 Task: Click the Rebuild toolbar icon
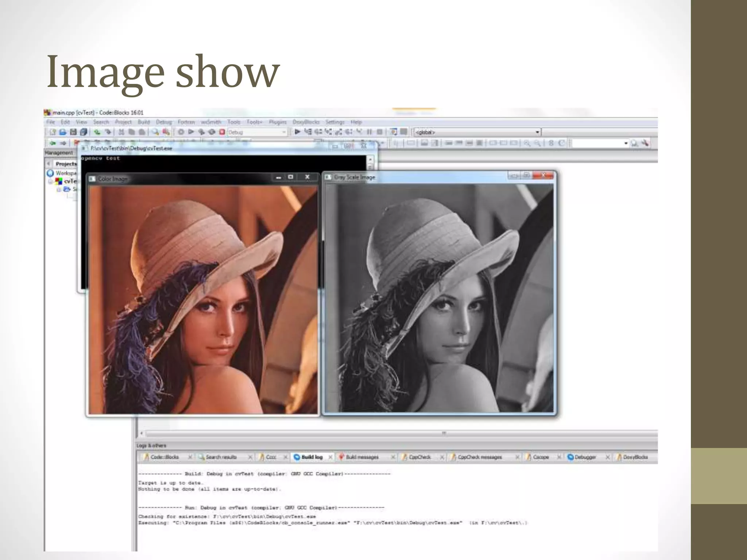click(x=212, y=132)
